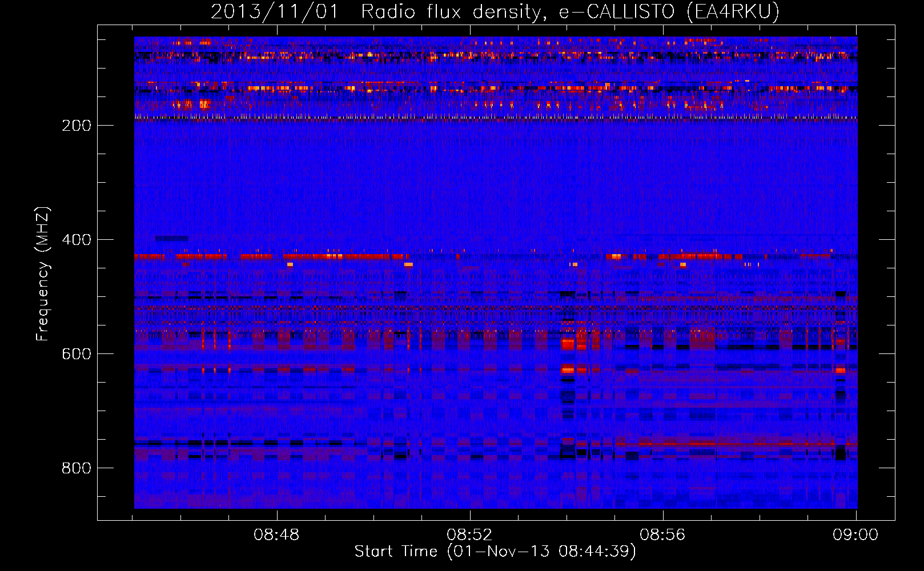This screenshot has width=924, height=571.
Task: Click the 08:56 time tick label
Action: [x=662, y=535]
